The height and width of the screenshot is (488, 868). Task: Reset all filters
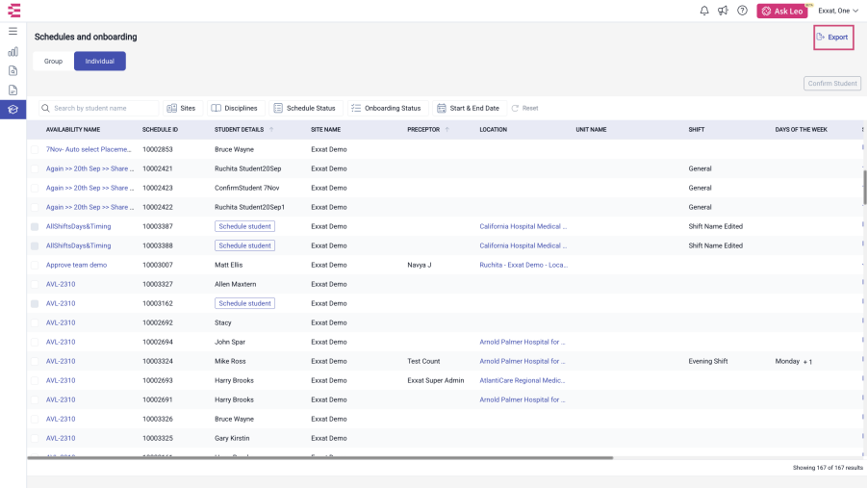(x=524, y=108)
